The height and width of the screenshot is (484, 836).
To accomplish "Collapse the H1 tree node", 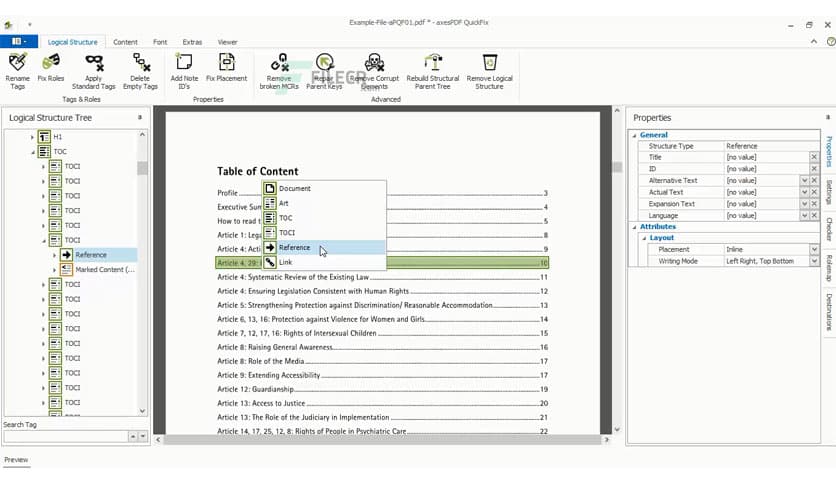I will point(33,137).
